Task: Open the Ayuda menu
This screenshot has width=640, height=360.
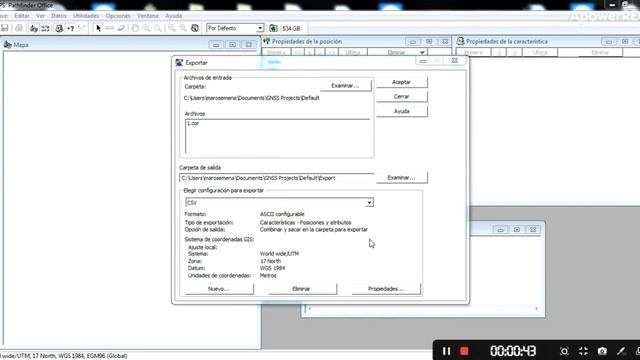Action: click(173, 16)
